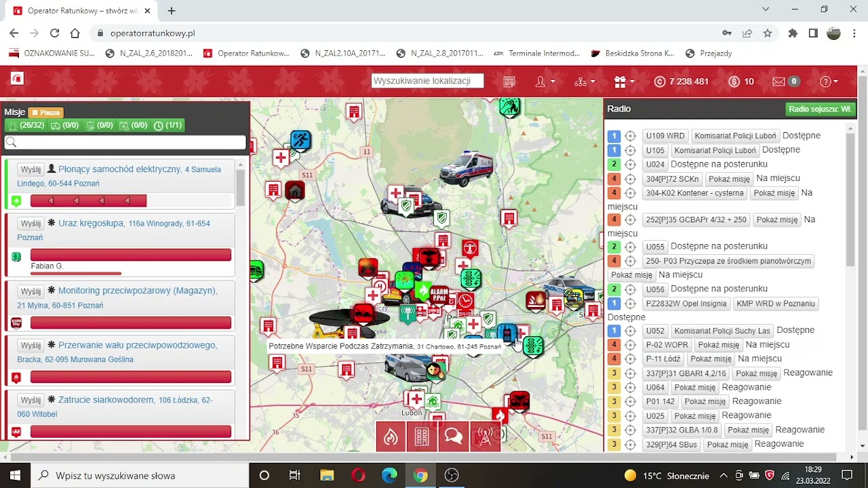
Task: Open the gift box dropdown
Action: point(624,81)
